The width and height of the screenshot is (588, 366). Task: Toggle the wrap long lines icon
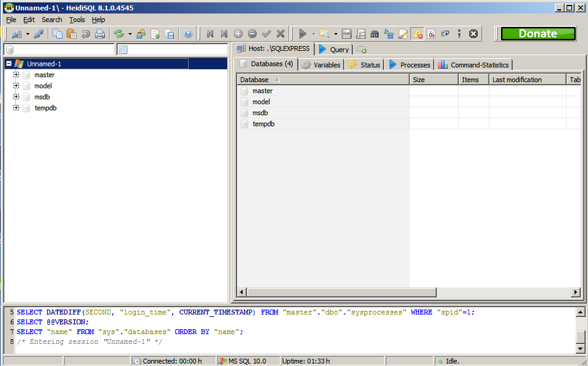[445, 34]
